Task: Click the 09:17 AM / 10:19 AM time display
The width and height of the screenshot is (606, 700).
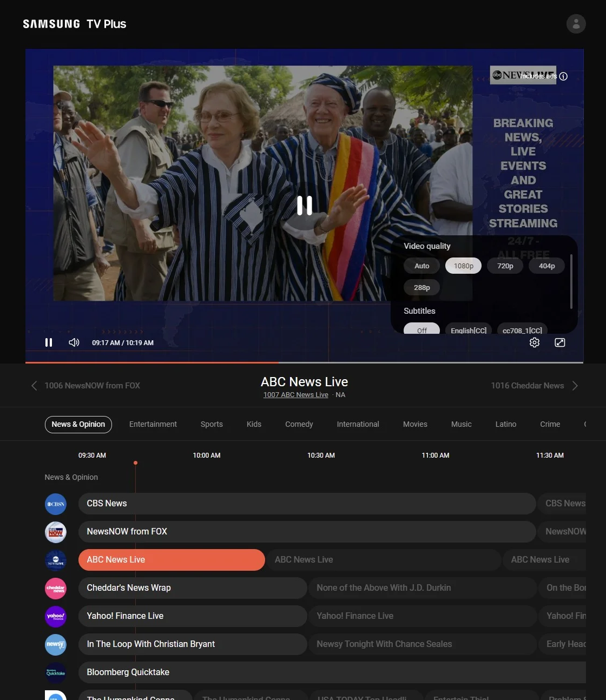Action: [x=123, y=343]
